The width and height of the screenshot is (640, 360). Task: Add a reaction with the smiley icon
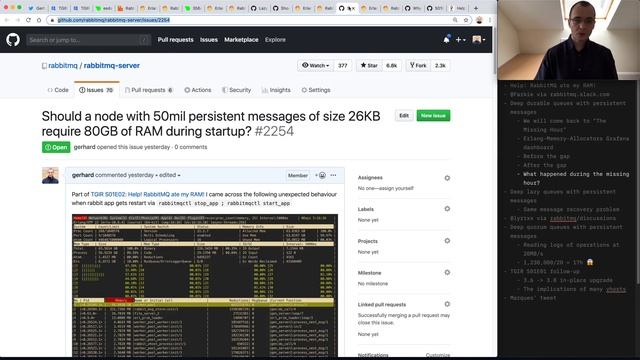(x=320, y=175)
